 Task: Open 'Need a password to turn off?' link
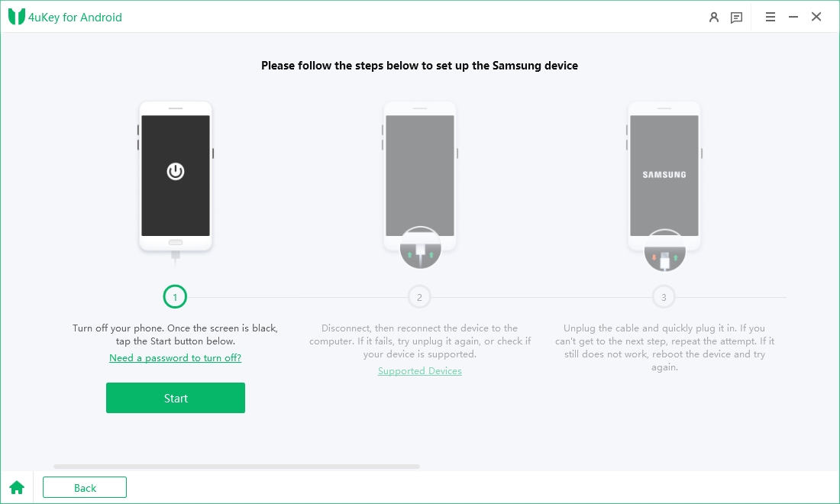click(x=176, y=357)
